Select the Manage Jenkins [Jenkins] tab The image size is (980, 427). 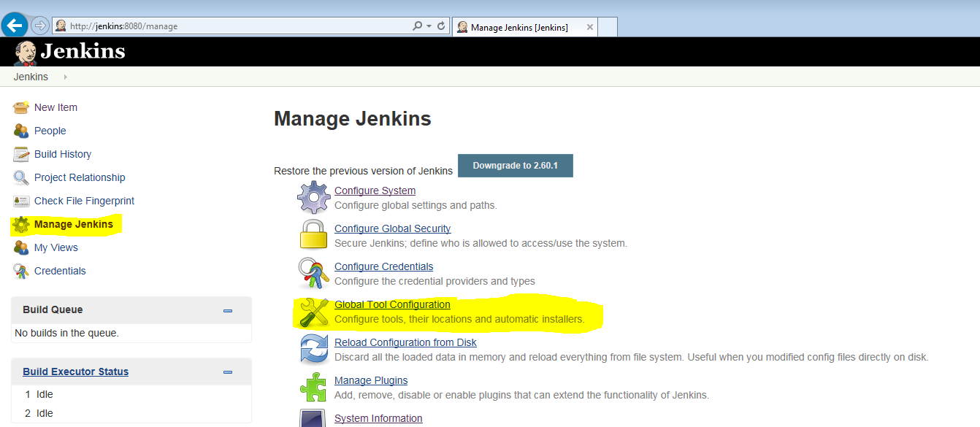(525, 27)
